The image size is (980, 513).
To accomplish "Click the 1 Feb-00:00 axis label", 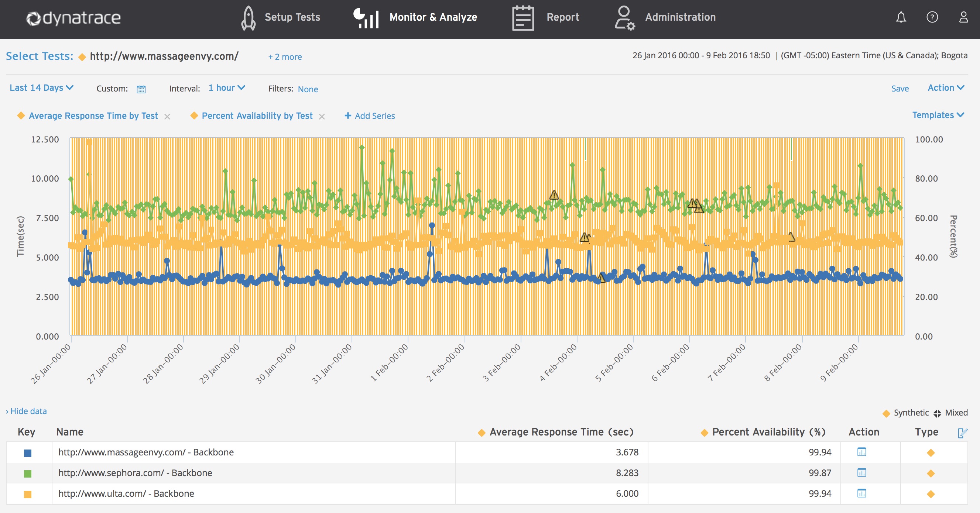I will (x=389, y=362).
